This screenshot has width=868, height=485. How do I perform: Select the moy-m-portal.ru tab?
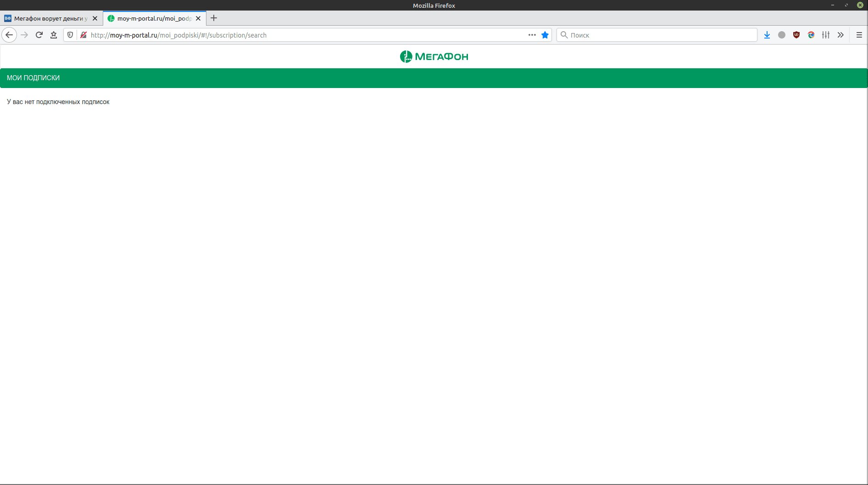tap(155, 18)
